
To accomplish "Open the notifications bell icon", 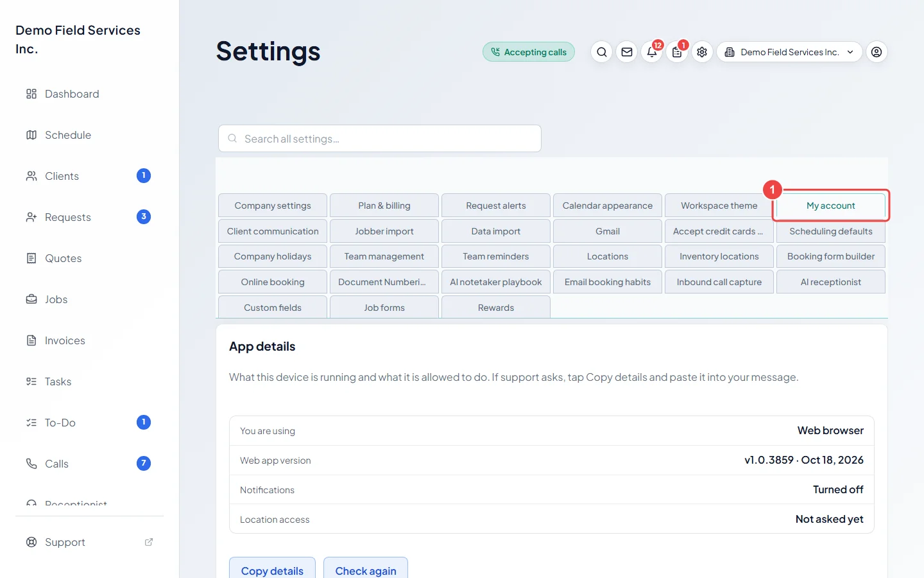I will pos(652,52).
